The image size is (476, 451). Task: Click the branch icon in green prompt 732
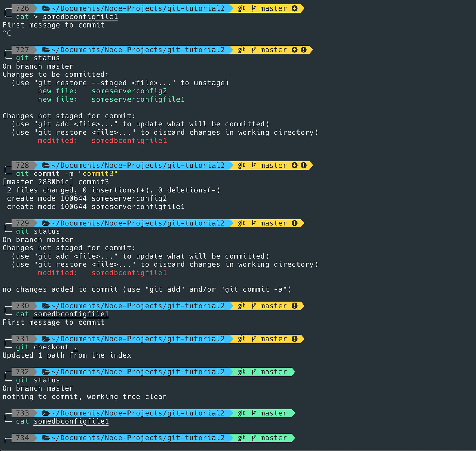click(254, 372)
